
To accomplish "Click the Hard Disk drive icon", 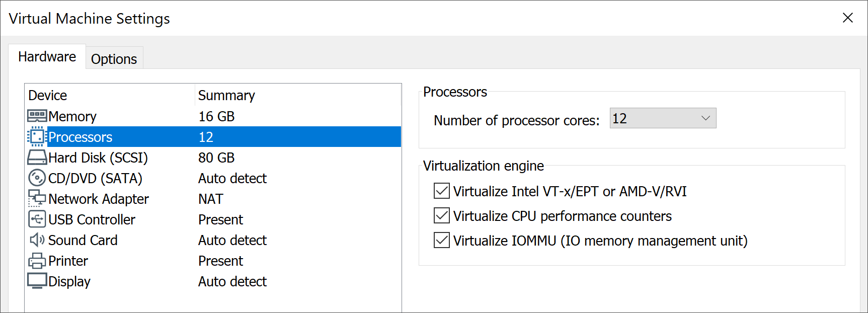I will (37, 158).
